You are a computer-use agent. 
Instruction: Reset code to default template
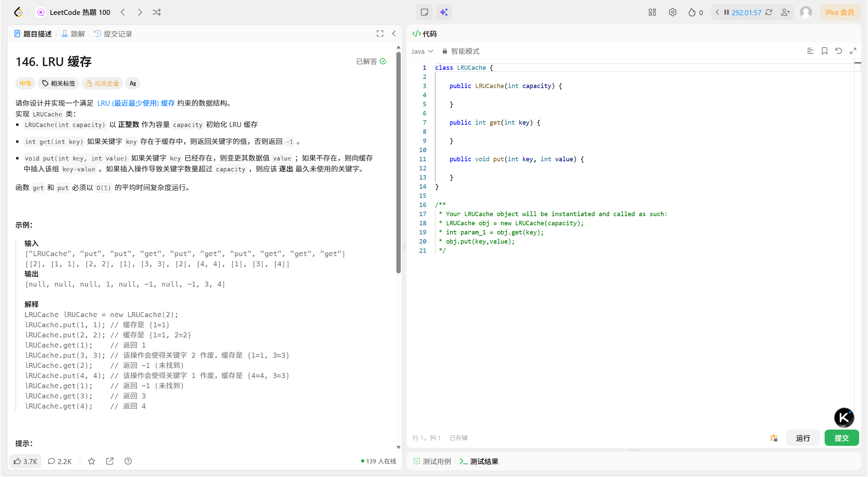point(839,51)
